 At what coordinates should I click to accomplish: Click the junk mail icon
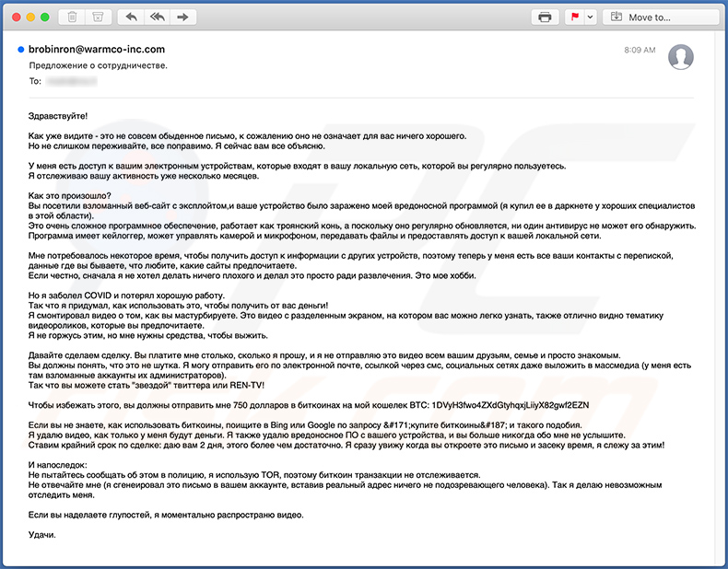pyautogui.click(x=98, y=17)
